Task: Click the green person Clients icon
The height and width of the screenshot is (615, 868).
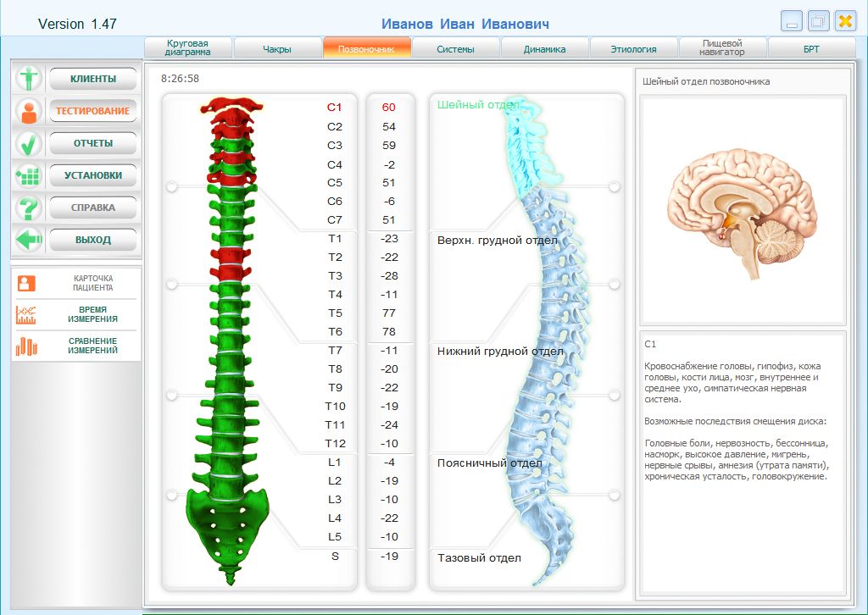Action: click(x=30, y=79)
